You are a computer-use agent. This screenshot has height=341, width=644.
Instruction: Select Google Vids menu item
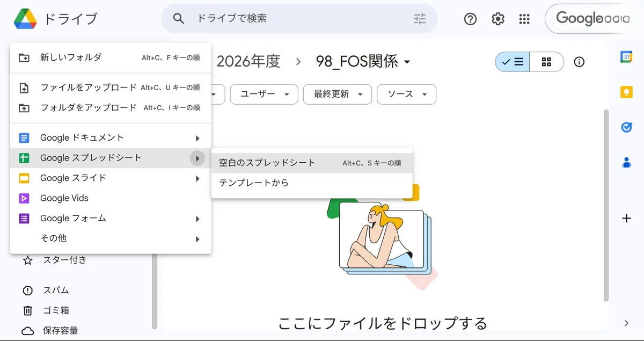111,198
